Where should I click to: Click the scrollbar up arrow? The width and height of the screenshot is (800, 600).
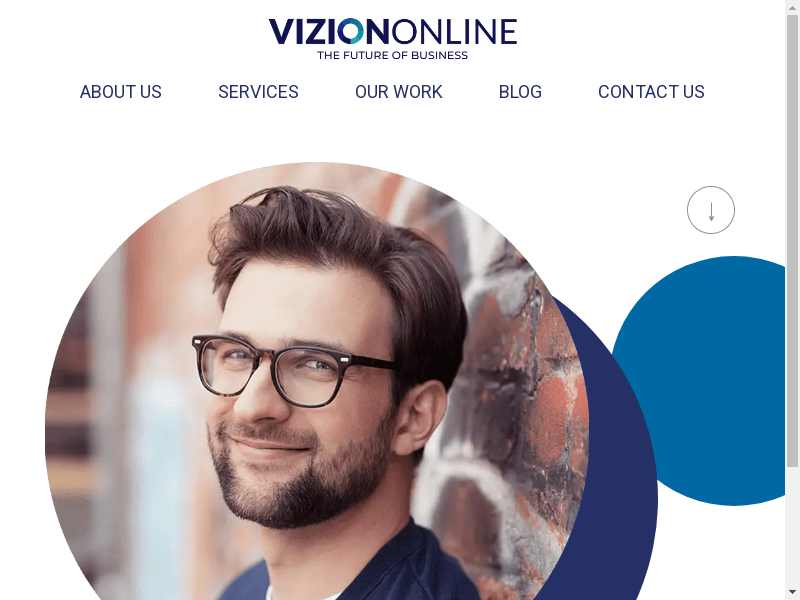[792, 6]
